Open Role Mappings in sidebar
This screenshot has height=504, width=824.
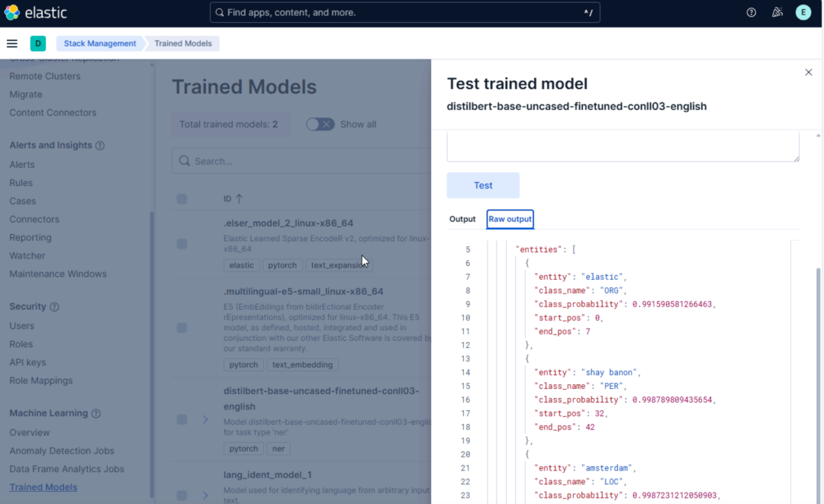pos(41,380)
